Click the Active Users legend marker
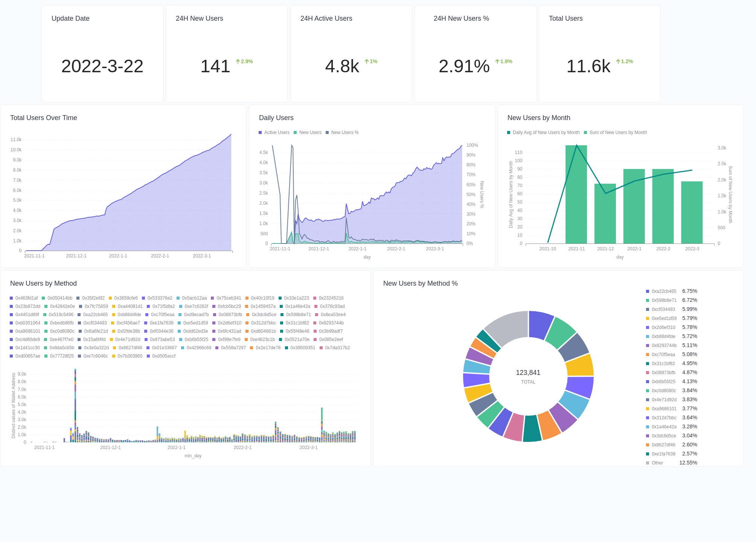756x542 pixels. 259,132
